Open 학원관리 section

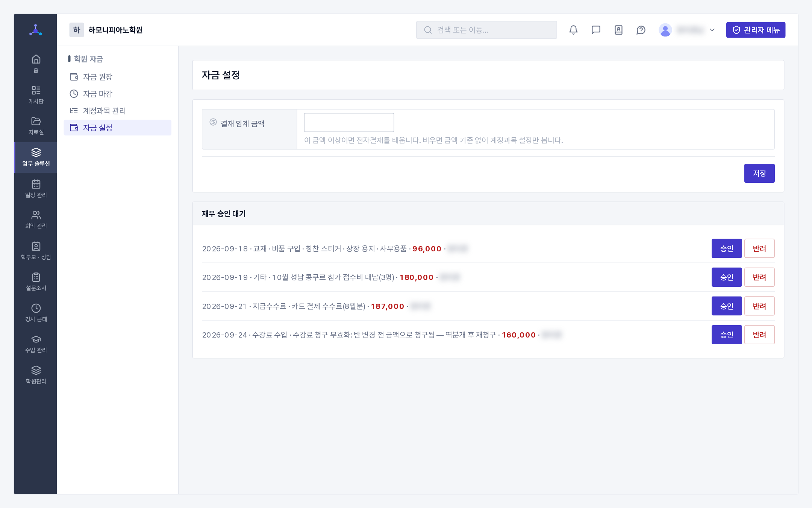click(x=36, y=375)
